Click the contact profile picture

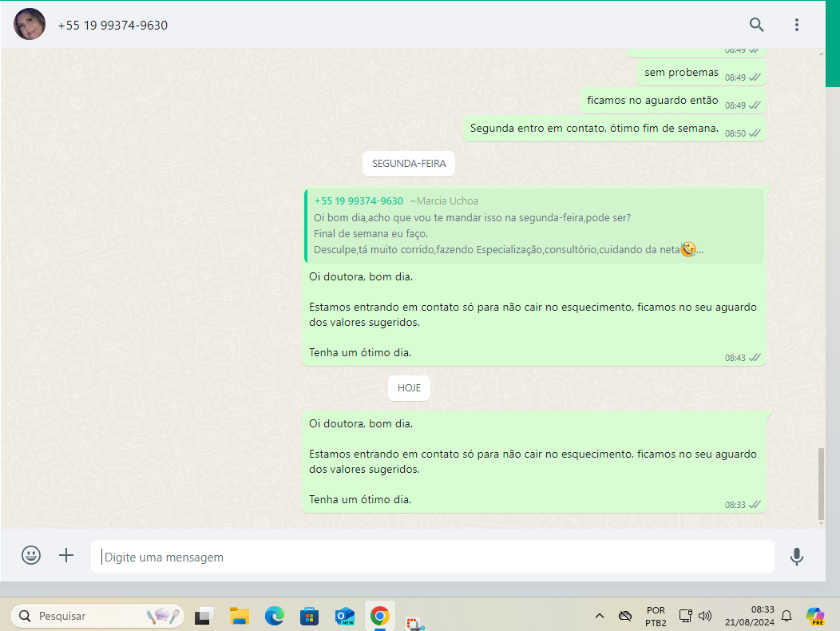click(x=30, y=25)
